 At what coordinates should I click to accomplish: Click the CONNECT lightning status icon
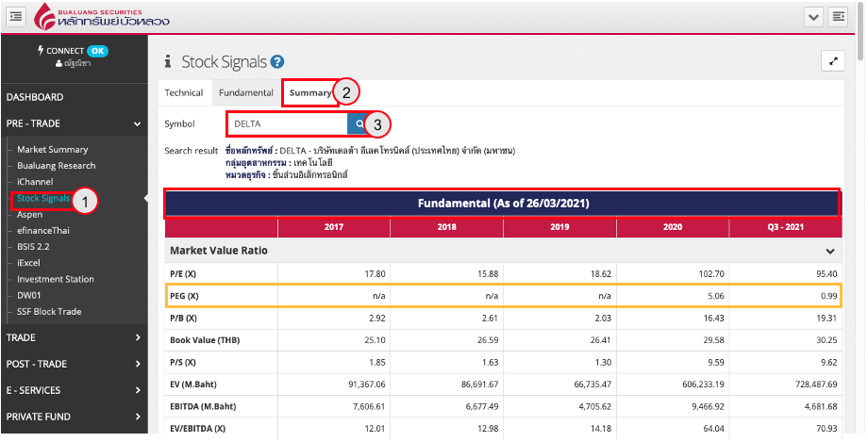click(x=41, y=50)
